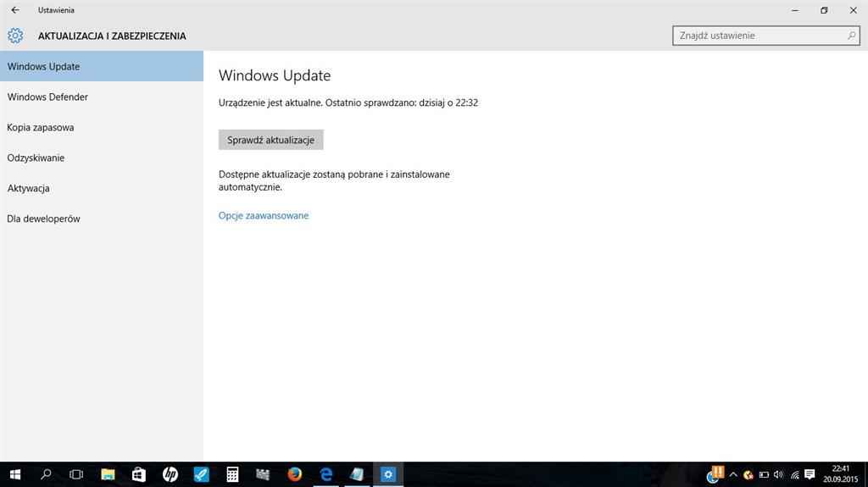
Task: Minimize the Ustawienia window
Action: [795, 10]
